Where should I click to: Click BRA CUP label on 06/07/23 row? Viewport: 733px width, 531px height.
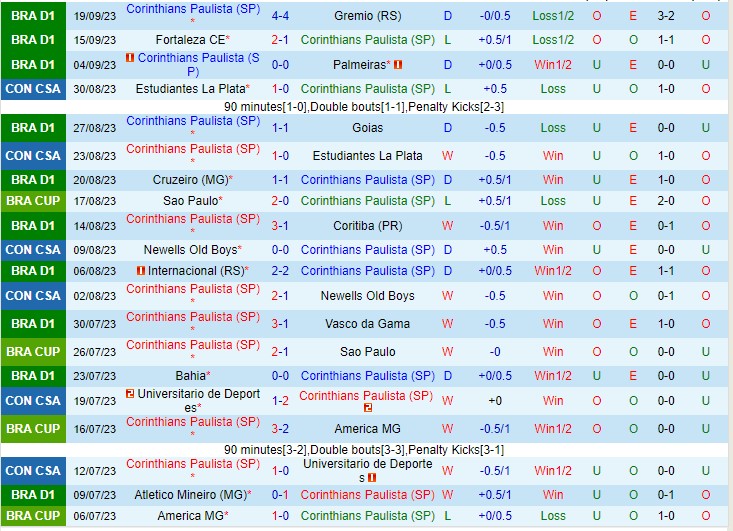[x=33, y=516]
